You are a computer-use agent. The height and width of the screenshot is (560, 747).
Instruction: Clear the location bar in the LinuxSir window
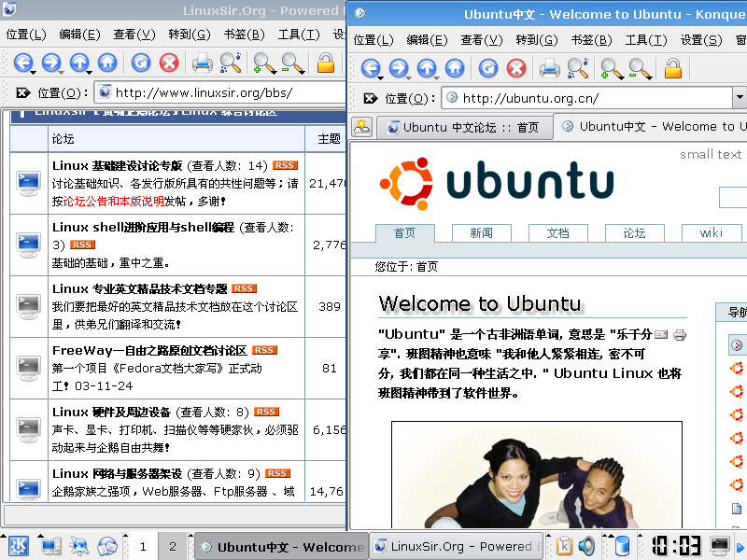pos(22,92)
